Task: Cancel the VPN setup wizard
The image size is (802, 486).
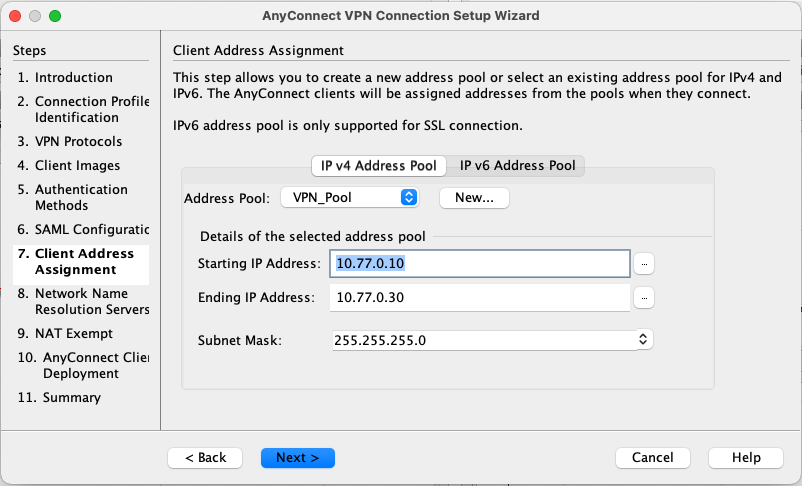Action: coord(652,457)
